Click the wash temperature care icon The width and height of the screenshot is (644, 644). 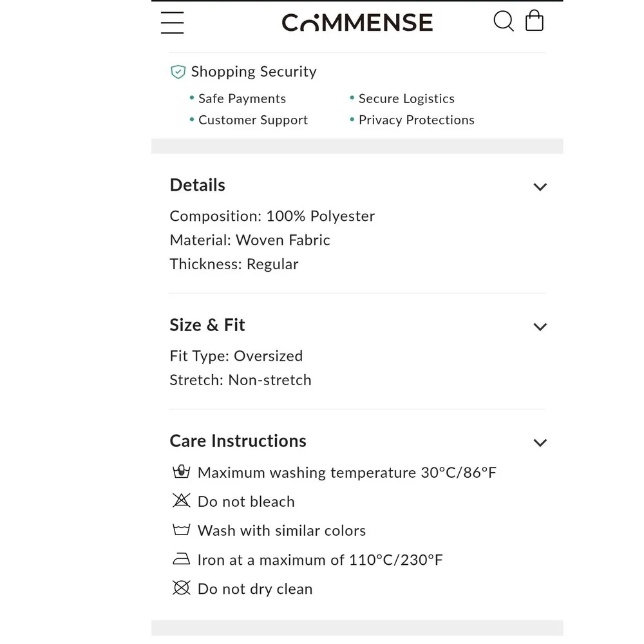[x=182, y=472]
